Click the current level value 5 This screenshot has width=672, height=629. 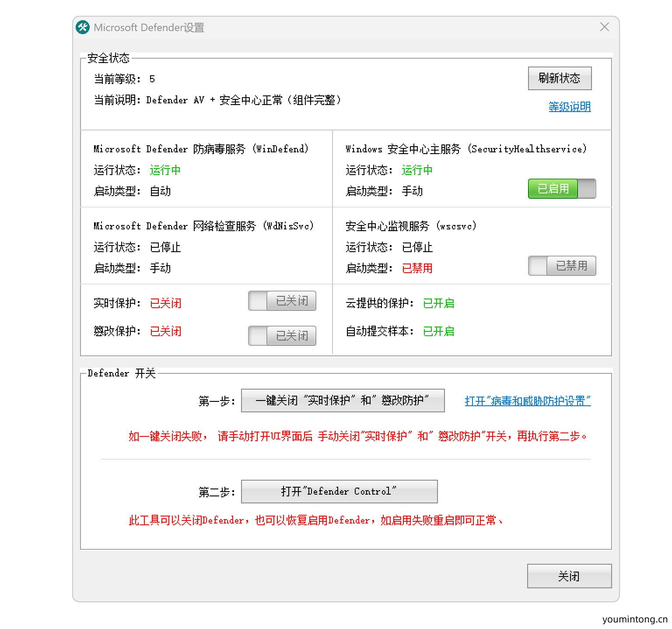tap(152, 79)
